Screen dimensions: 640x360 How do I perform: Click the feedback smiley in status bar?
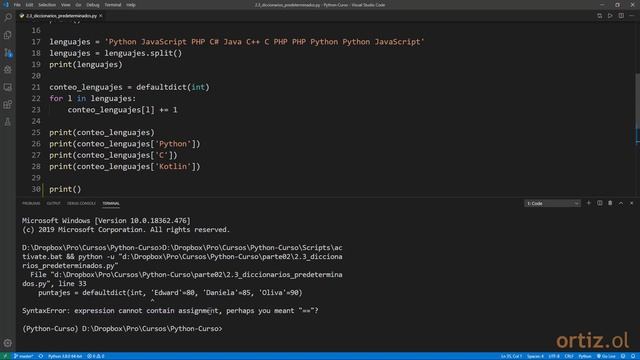click(623, 356)
